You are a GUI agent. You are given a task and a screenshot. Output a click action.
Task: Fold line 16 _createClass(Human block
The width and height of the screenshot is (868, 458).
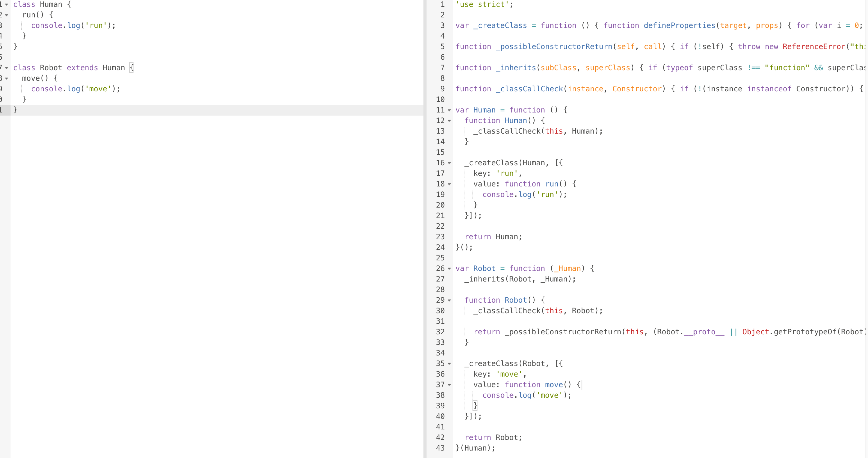click(x=449, y=163)
